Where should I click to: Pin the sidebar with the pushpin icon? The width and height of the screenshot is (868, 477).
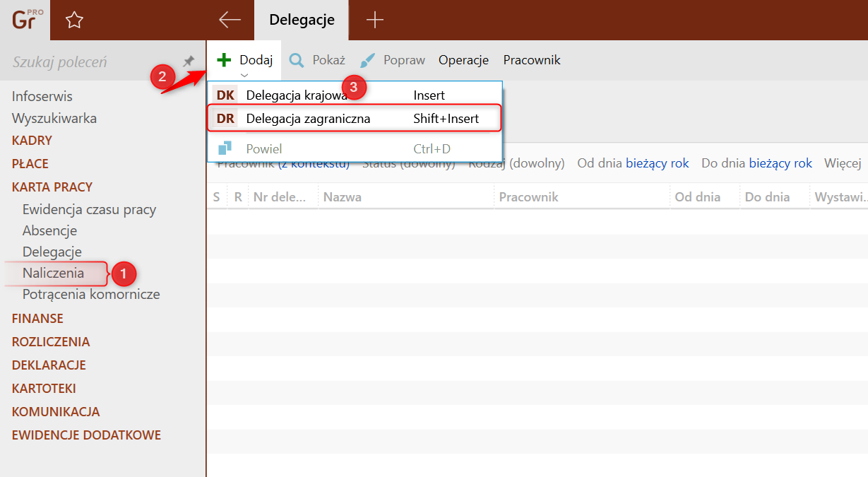tap(189, 61)
